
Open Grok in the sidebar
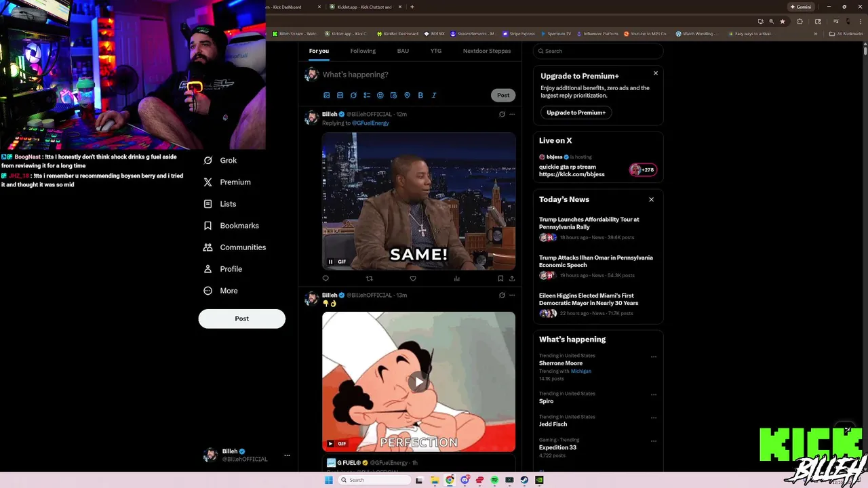pyautogui.click(x=220, y=161)
